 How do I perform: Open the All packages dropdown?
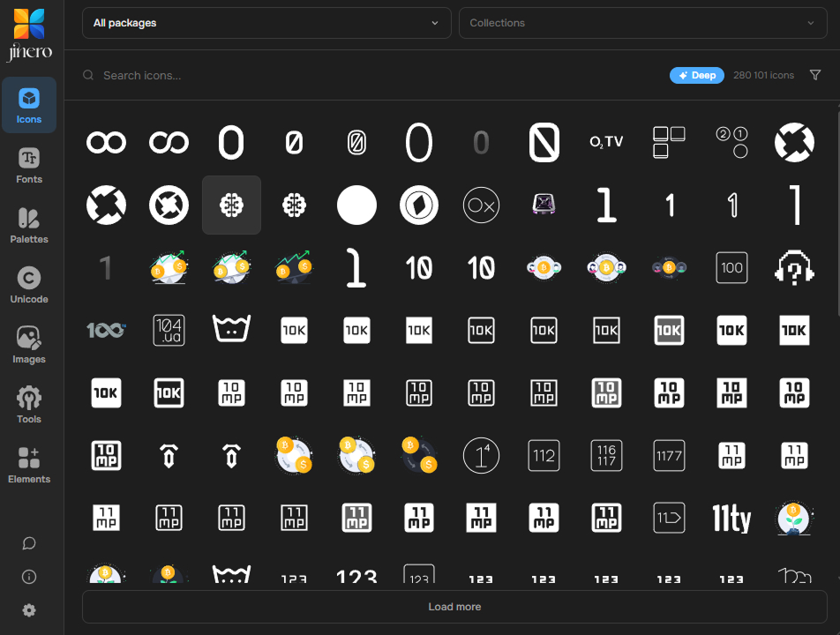click(x=266, y=23)
